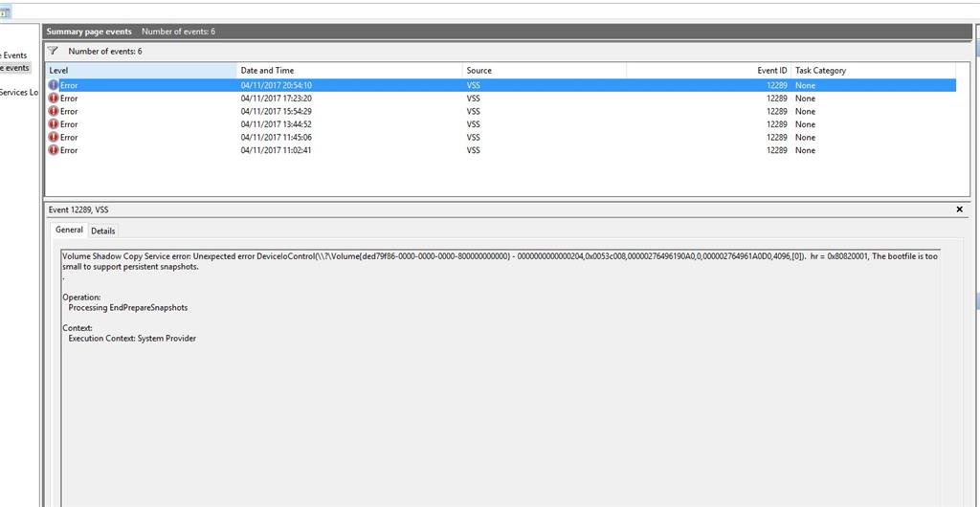Viewport: 980px width, 507px height.
Task: Click VSS source in 17:23:20 row
Action: [473, 98]
